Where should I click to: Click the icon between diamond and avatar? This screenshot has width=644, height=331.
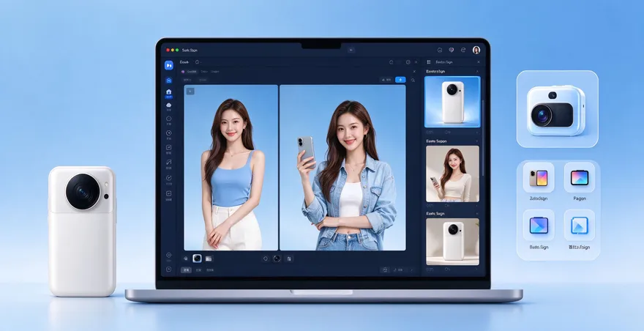[x=463, y=51]
